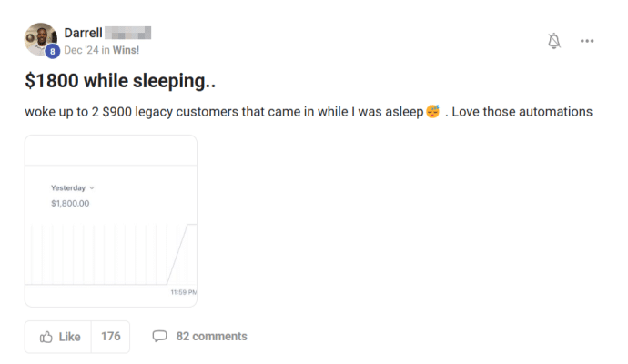The image size is (628, 364).
Task: Click the Yesterday label in the image
Action: (68, 187)
